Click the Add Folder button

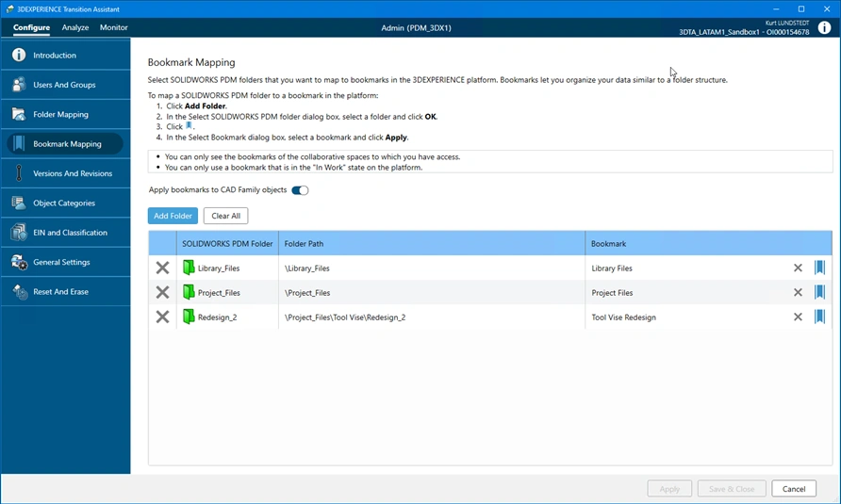(173, 216)
